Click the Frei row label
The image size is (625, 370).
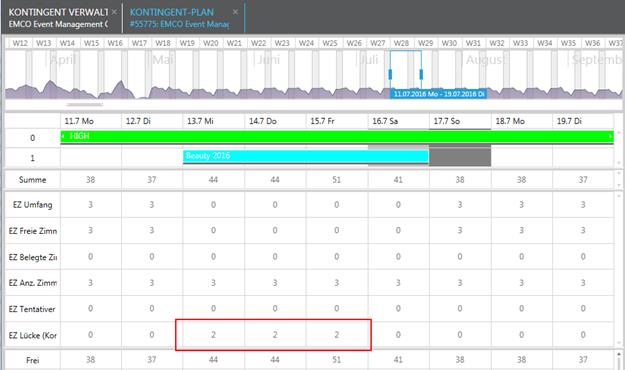click(x=33, y=360)
